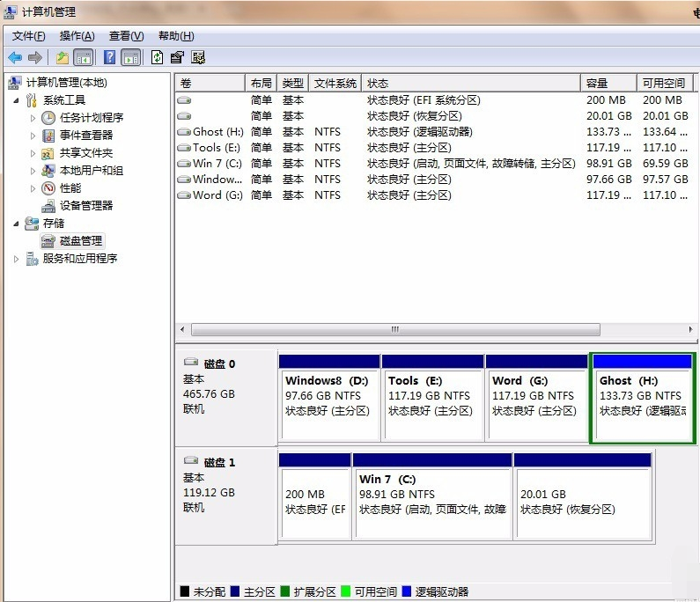Click the Refresh icon with green arrows
700x602 pixels.
click(x=157, y=57)
